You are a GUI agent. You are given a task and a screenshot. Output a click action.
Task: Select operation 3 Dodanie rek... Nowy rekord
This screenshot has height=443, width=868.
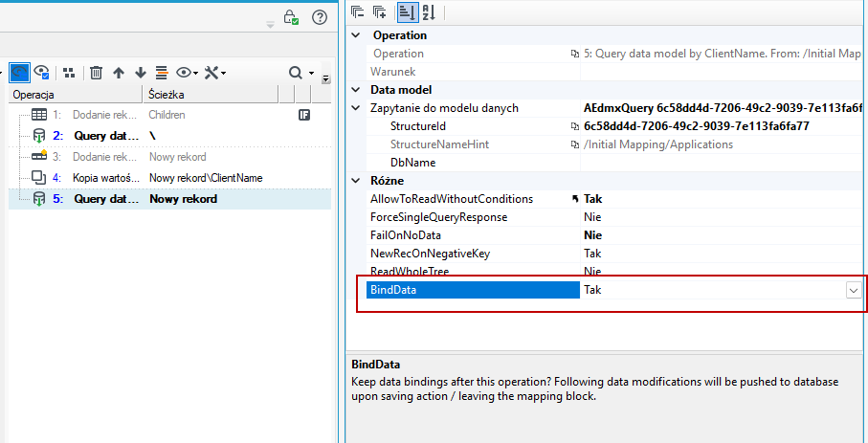pos(170,157)
